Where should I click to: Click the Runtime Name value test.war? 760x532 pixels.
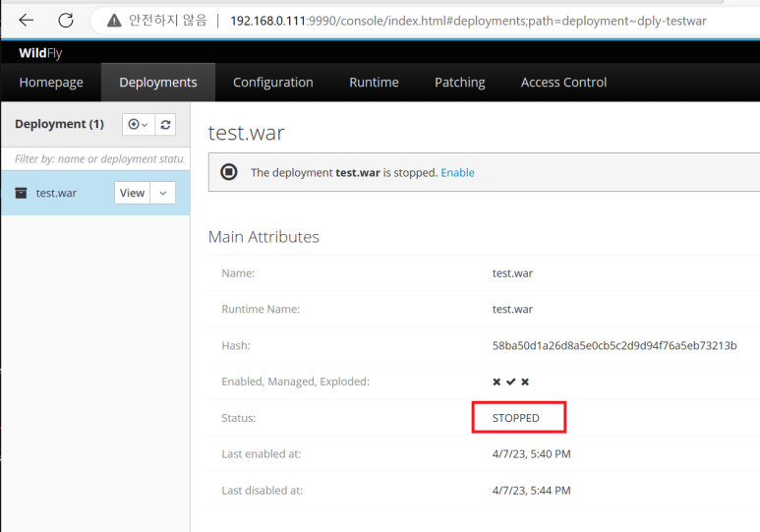(512, 309)
